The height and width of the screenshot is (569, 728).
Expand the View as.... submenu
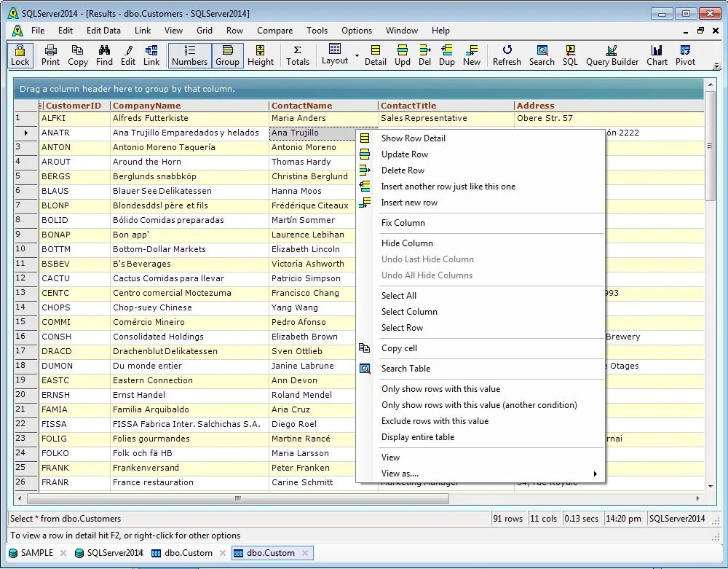(x=480, y=474)
